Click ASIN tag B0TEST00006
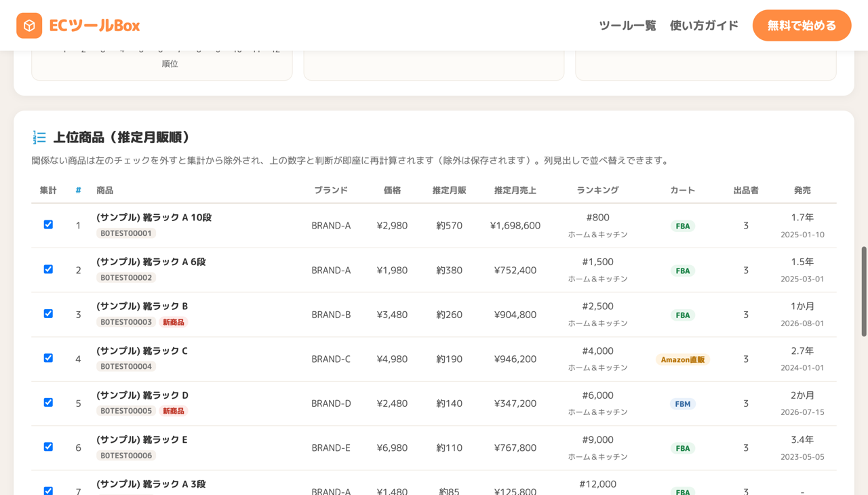868x495 pixels. coord(126,455)
